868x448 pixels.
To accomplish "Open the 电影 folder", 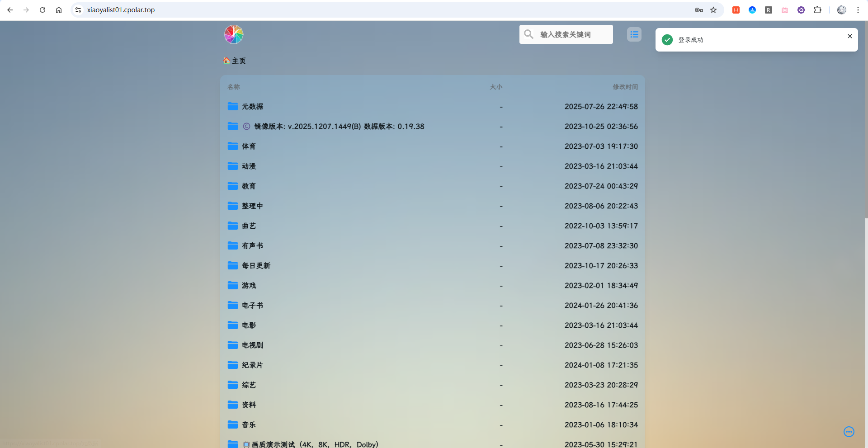I will [249, 325].
